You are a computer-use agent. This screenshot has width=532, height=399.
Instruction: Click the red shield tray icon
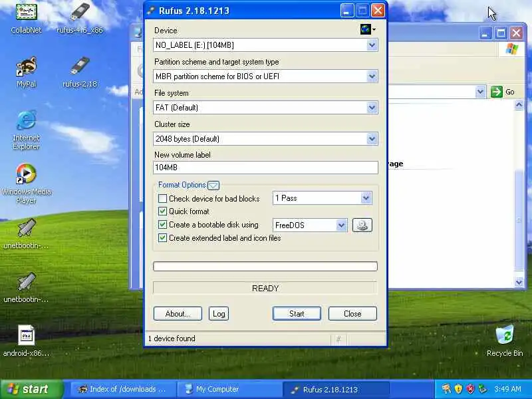tap(470, 389)
